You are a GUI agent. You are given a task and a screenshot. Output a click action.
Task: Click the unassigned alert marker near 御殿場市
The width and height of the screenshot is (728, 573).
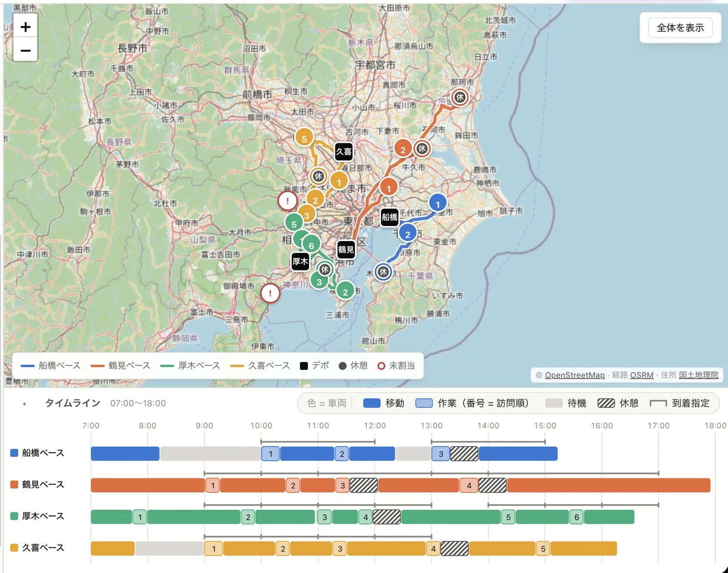[x=270, y=293]
